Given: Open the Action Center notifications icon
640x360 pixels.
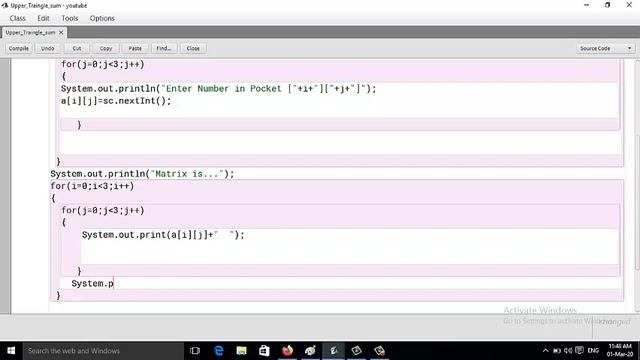Looking at the screenshot, I should (579, 351).
